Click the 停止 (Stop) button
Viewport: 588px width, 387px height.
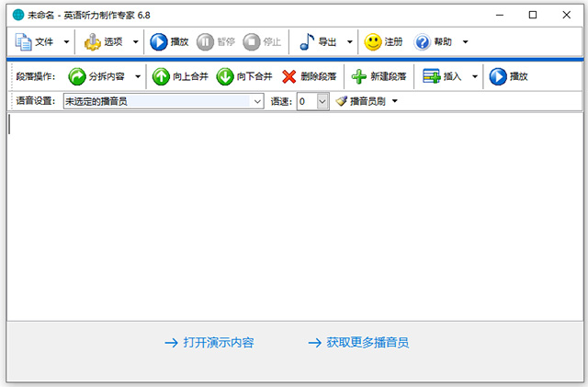tap(262, 41)
